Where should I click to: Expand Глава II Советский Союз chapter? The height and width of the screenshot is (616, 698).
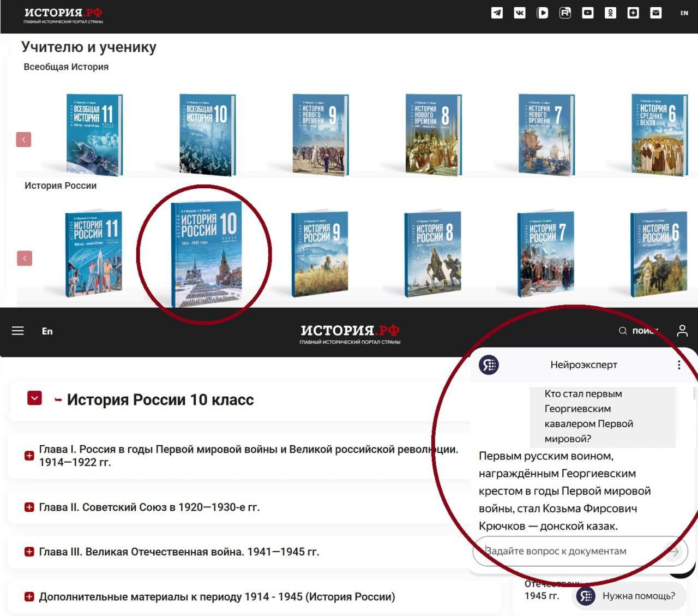click(x=29, y=507)
